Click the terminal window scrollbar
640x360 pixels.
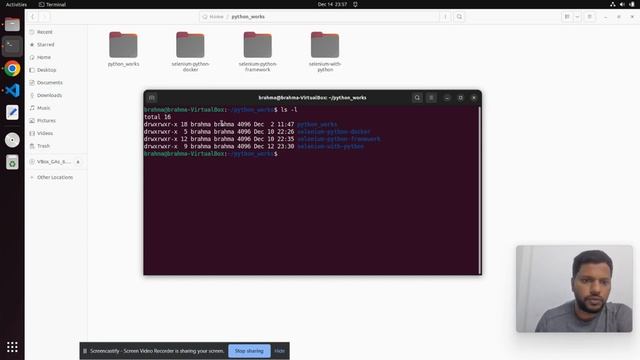[479, 190]
